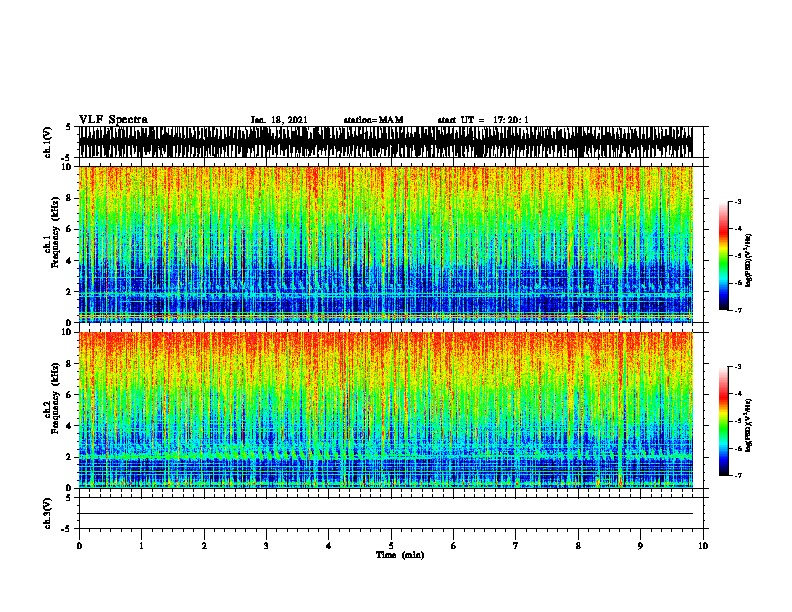Click the "5" tick on ch.1(V) axis
Screen dimensions: 792x612
pos(68,127)
